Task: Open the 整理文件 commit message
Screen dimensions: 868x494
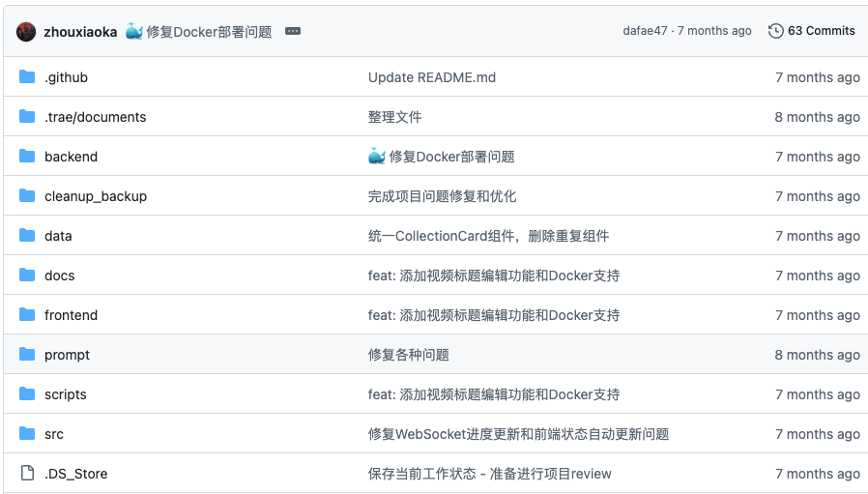Action: [x=394, y=117]
